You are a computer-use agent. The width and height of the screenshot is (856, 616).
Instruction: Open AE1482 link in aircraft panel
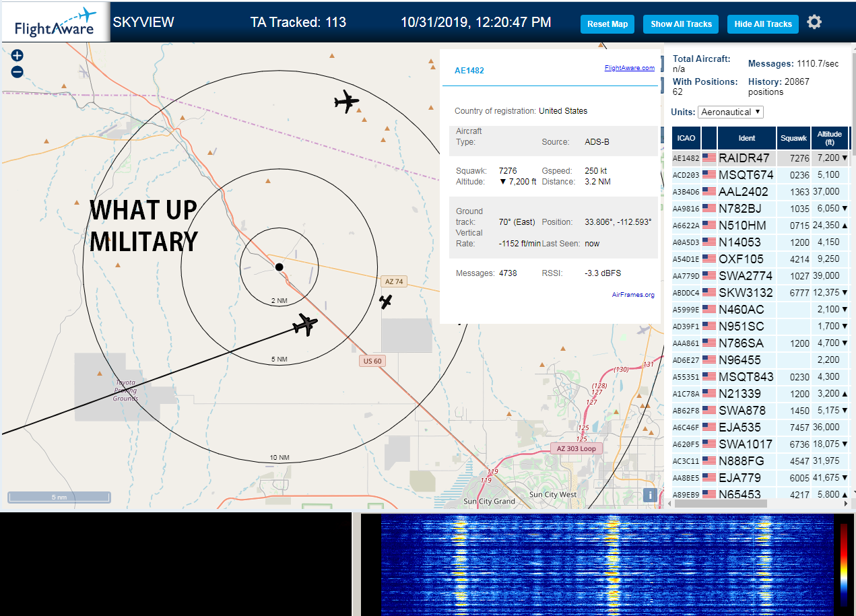click(x=469, y=71)
